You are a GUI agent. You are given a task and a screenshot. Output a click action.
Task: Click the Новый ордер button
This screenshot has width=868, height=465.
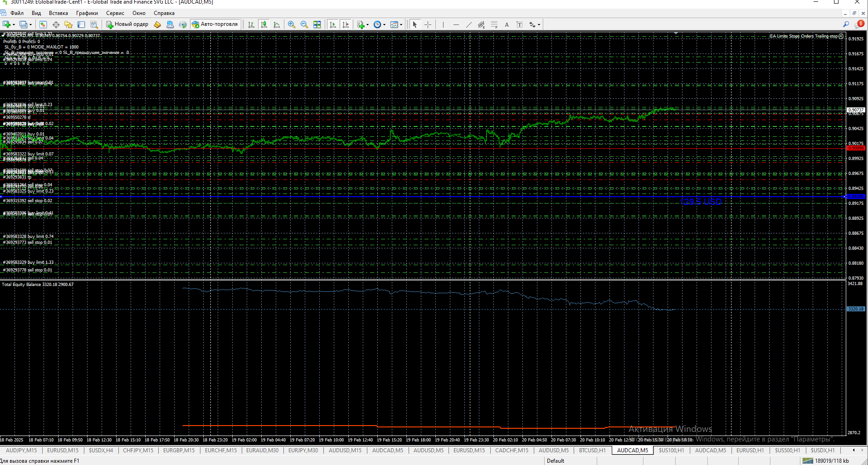pos(127,24)
